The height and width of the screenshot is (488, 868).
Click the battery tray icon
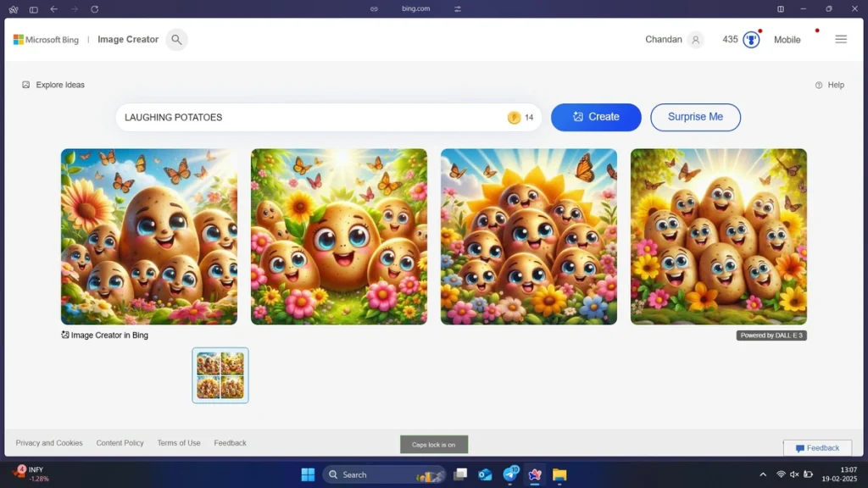click(x=808, y=474)
